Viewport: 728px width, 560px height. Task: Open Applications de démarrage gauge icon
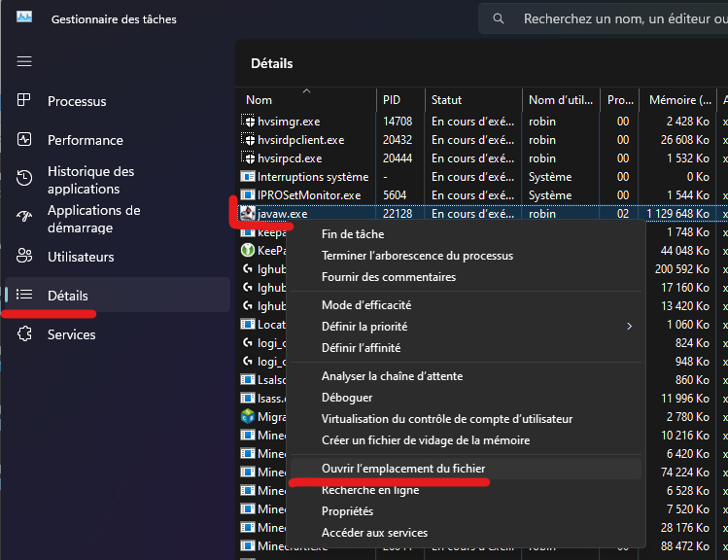click(x=24, y=216)
